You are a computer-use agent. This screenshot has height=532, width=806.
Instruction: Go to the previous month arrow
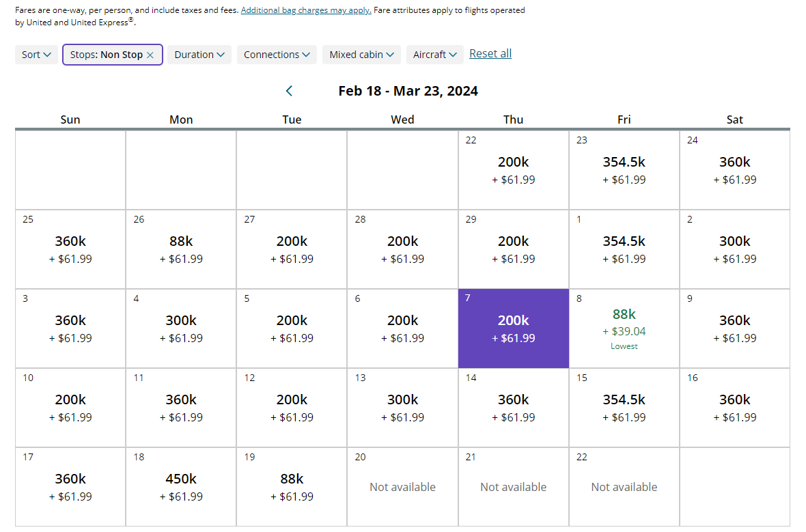click(289, 91)
